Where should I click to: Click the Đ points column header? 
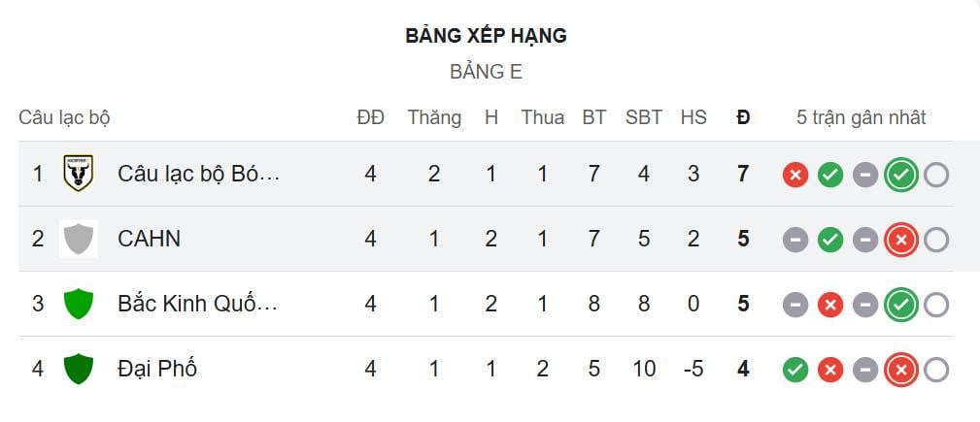[743, 117]
